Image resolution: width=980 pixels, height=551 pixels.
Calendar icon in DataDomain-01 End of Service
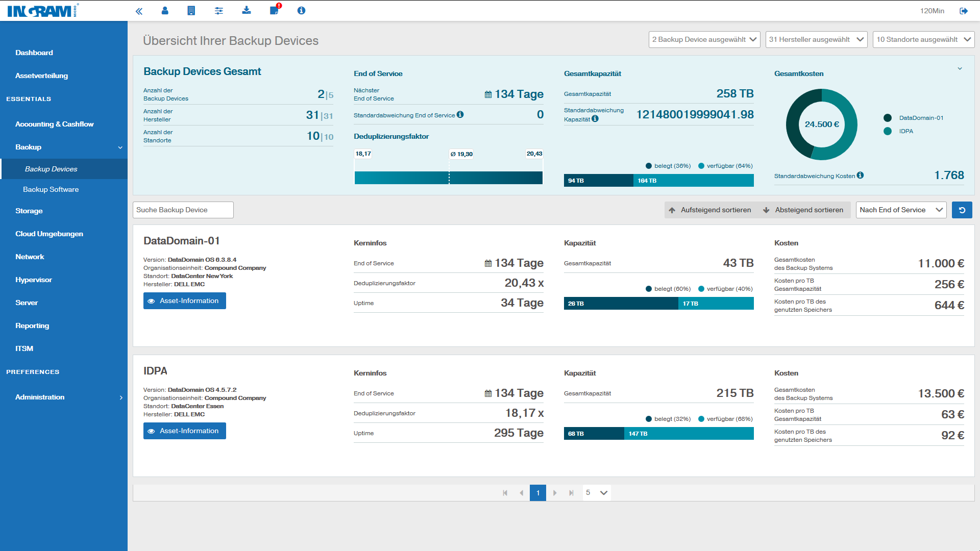pos(488,263)
